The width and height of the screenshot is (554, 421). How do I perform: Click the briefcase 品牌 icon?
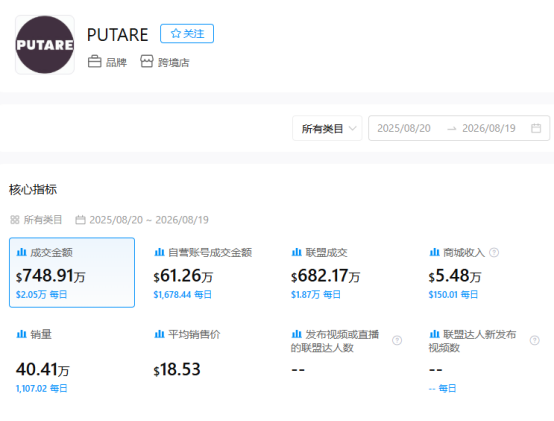tap(94, 61)
